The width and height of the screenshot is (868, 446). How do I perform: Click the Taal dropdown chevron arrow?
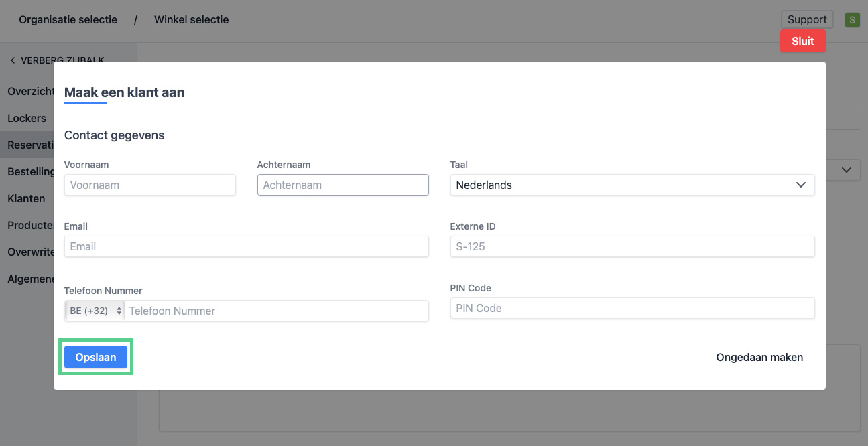tap(800, 185)
